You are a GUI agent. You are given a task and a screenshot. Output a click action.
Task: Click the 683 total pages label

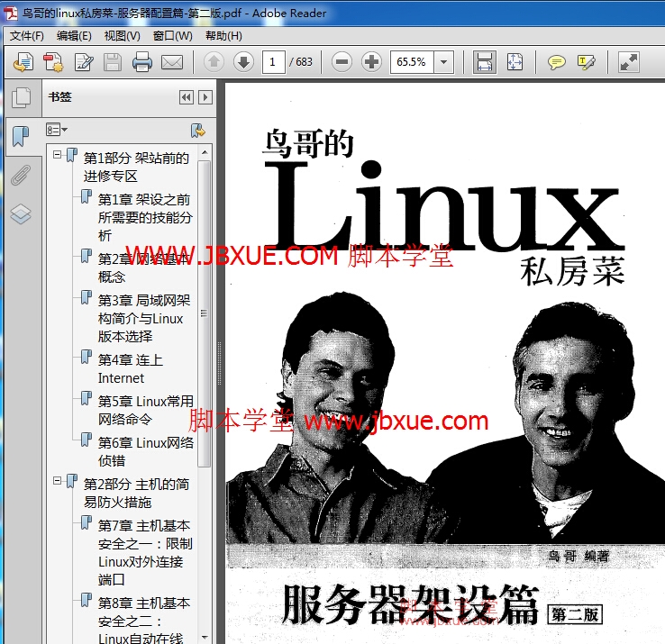tap(301, 62)
